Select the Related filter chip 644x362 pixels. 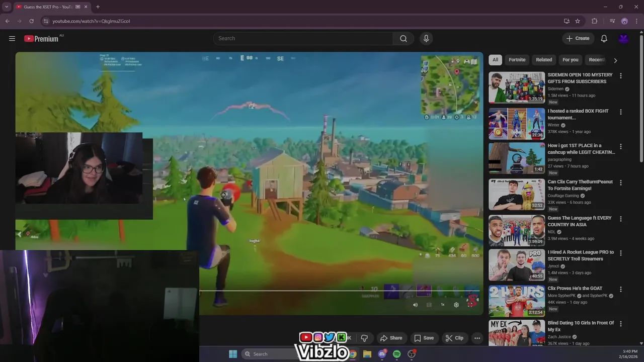coord(544,60)
